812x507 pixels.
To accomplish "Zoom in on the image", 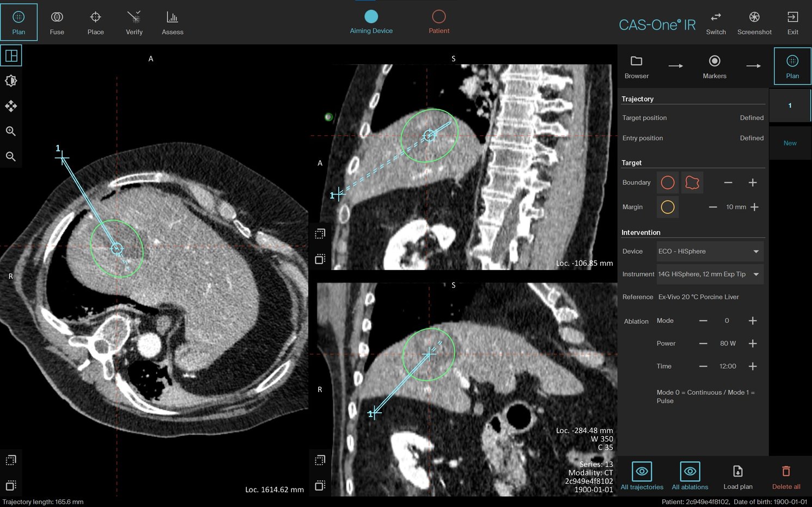I will pos(11,131).
